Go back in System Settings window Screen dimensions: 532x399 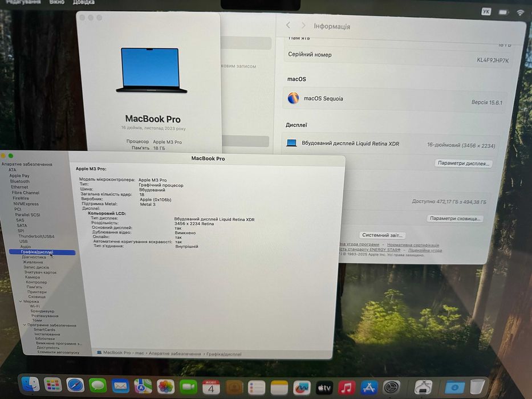point(288,25)
